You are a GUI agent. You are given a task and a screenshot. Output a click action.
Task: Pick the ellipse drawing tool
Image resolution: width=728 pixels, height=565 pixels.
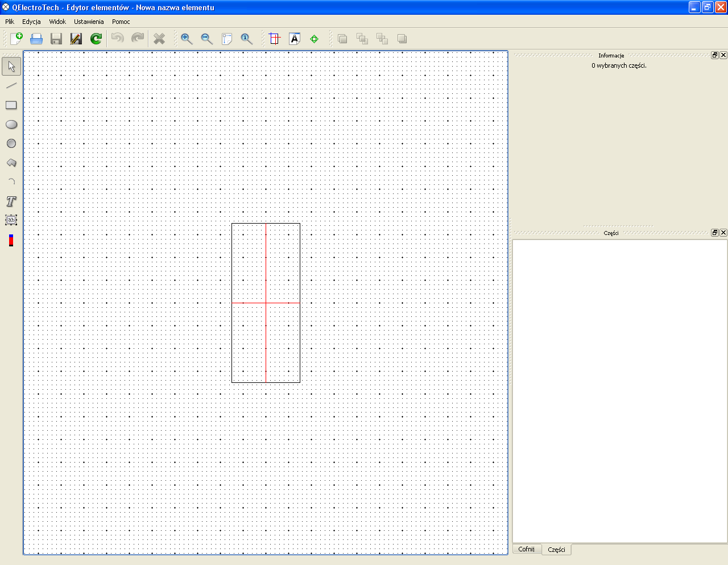tap(11, 125)
